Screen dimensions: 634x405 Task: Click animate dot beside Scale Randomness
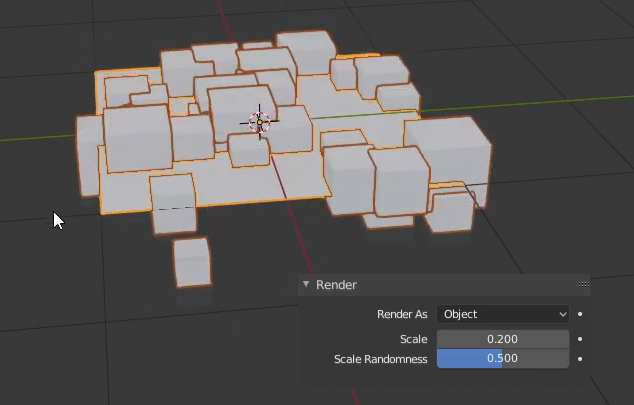[x=580, y=359]
